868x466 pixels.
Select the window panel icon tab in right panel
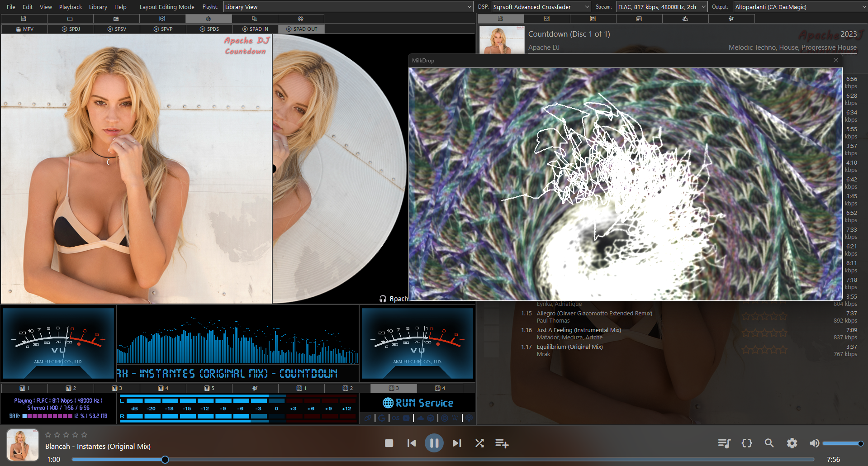(639, 19)
